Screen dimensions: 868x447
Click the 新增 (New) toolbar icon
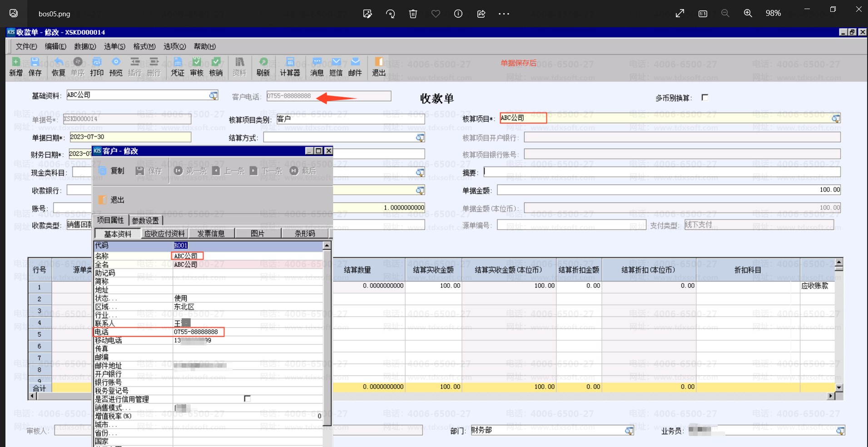click(16, 67)
